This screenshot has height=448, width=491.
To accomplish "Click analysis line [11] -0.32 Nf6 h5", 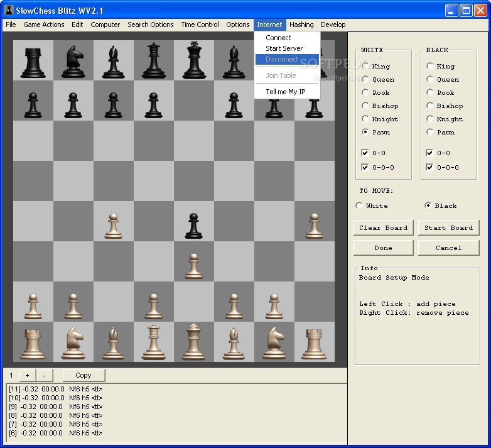I will [x=55, y=389].
